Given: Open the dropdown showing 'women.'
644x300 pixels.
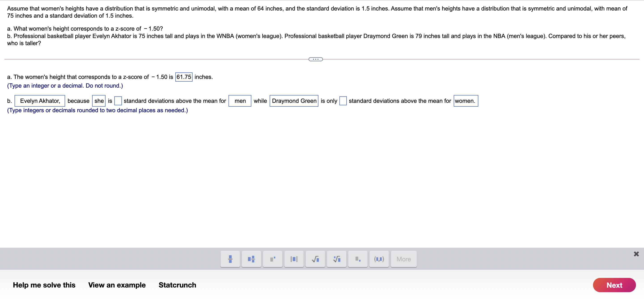Looking at the screenshot, I should pyautogui.click(x=465, y=101).
